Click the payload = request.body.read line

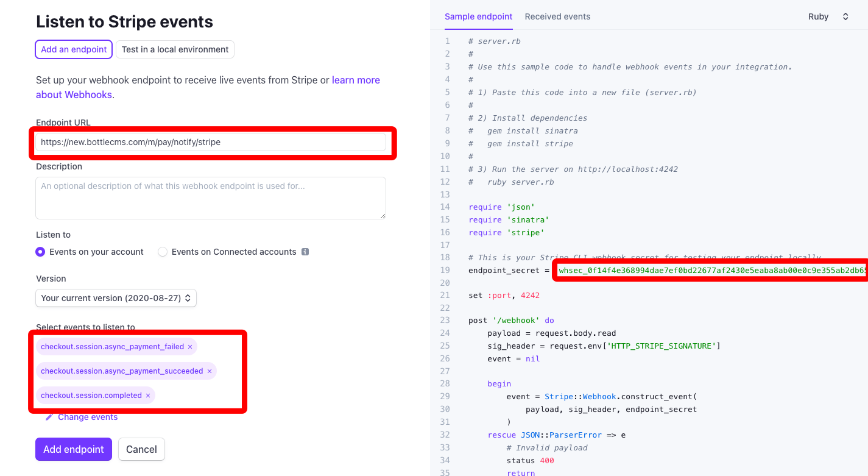(552, 333)
